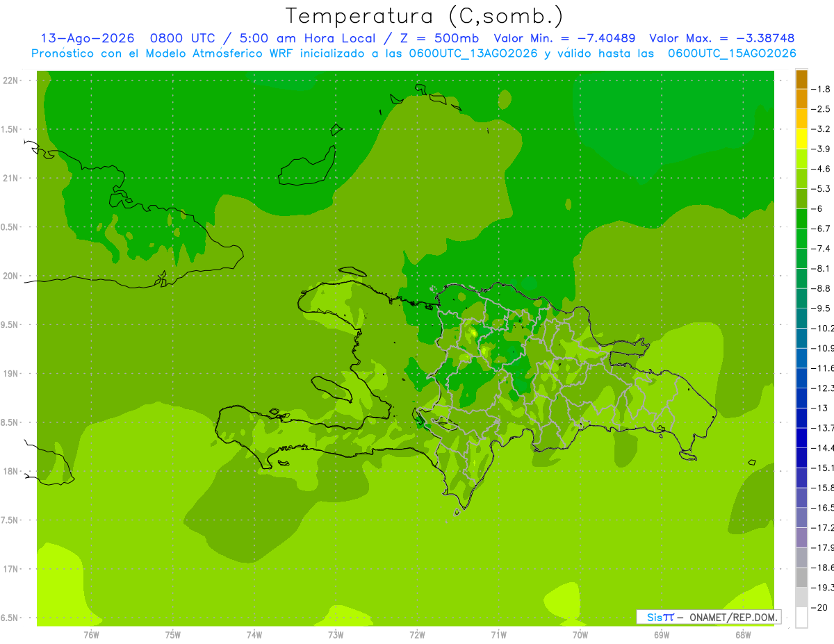Pick the dark blue swatch between -13.7 and -14.4
The height and width of the screenshot is (644, 834).
(x=801, y=438)
